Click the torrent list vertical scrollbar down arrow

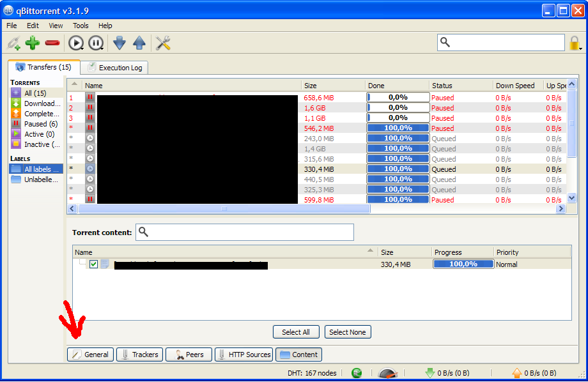click(571, 197)
